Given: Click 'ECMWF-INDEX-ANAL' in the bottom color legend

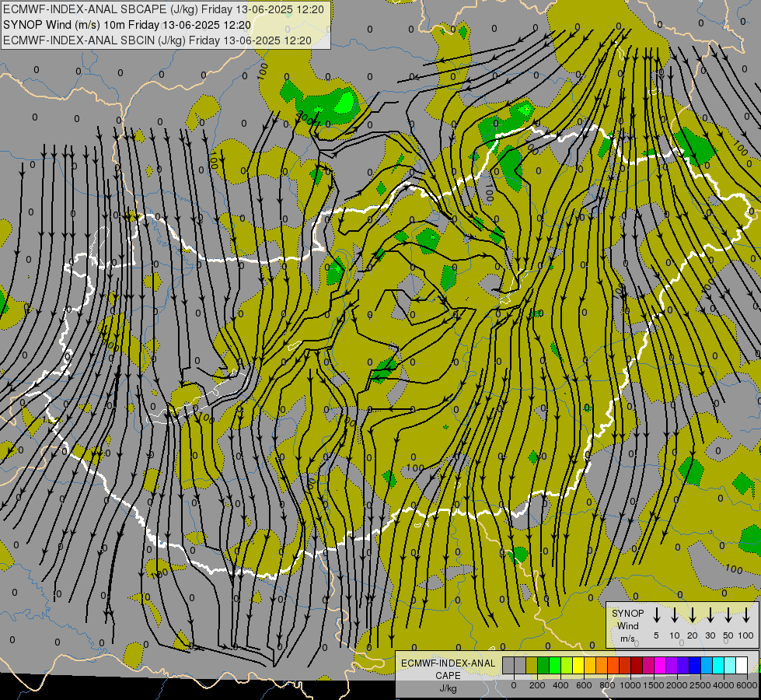Looking at the screenshot, I should [448, 663].
